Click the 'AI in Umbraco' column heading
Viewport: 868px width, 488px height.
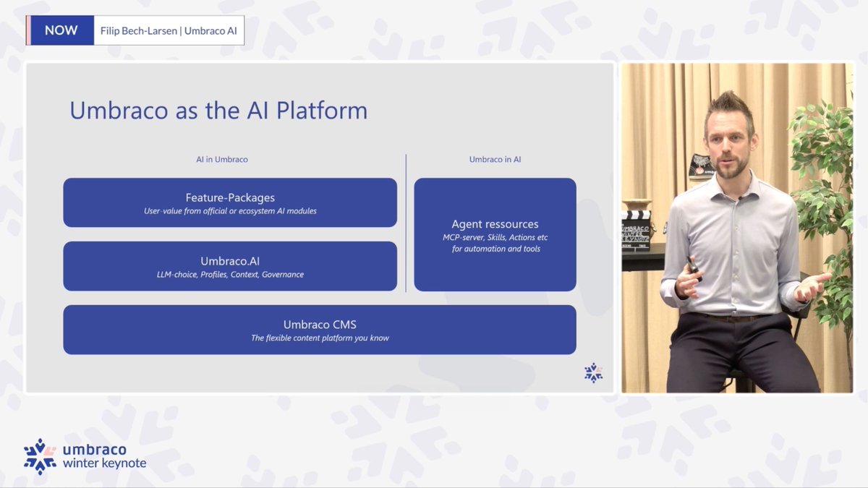point(222,159)
